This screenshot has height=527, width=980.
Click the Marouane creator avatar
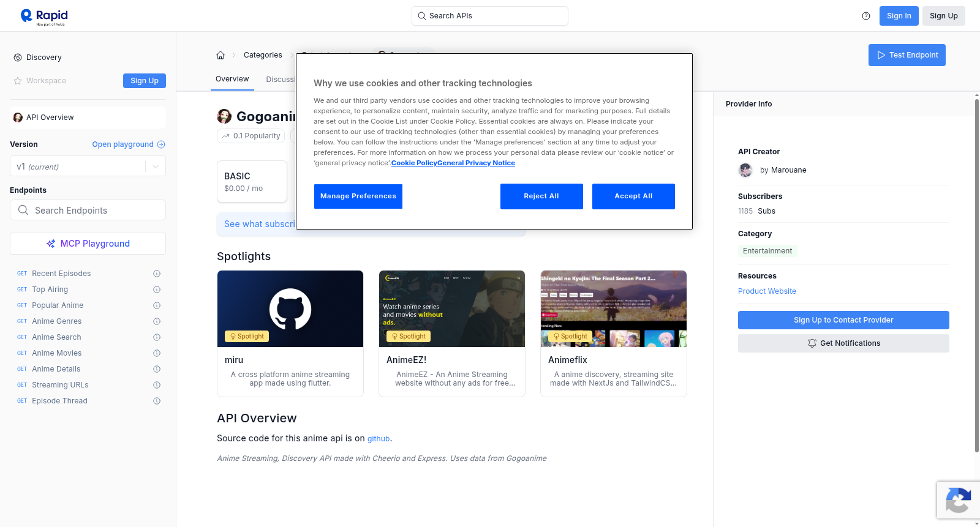(x=745, y=170)
